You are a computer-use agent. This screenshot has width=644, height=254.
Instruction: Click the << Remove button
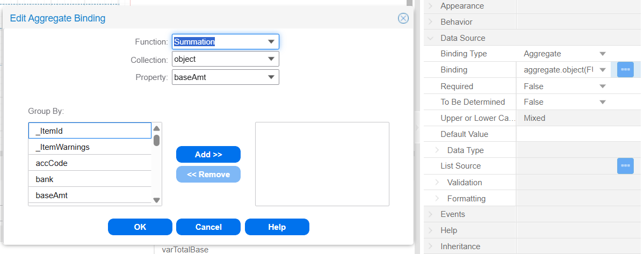(208, 175)
